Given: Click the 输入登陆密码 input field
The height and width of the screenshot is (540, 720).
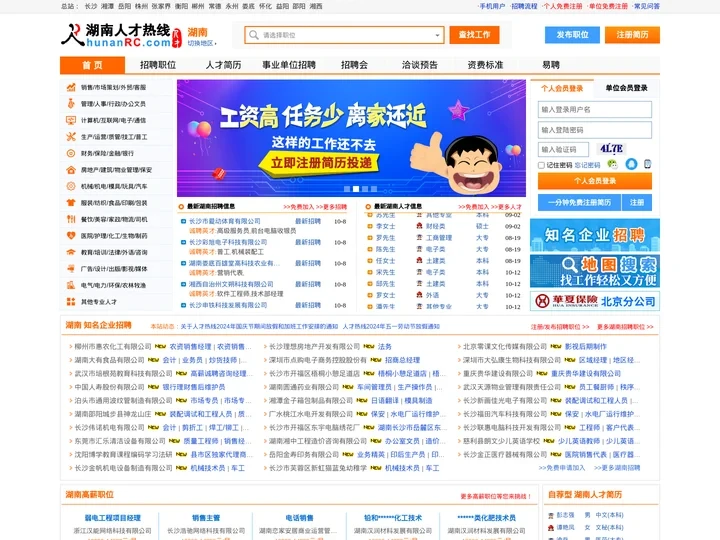Looking at the screenshot, I should (595, 130).
